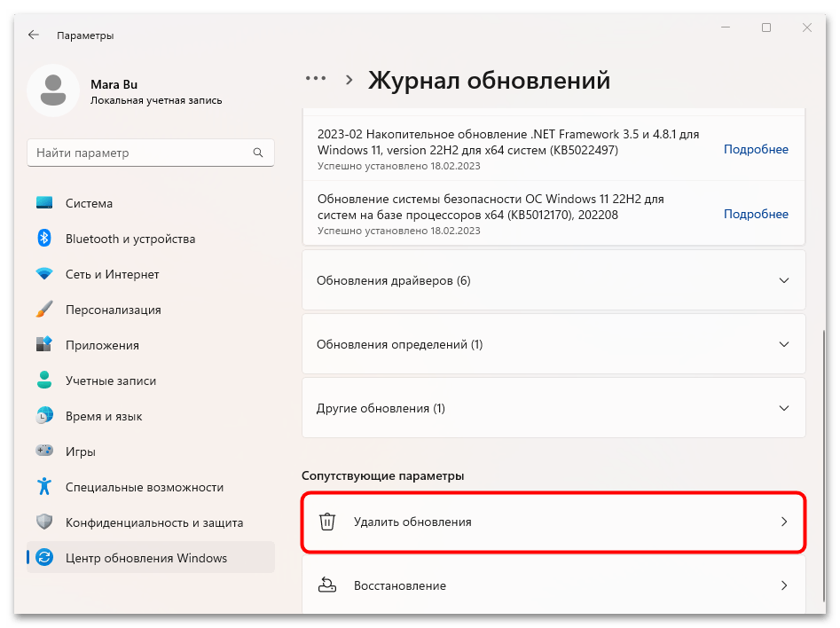Image resolution: width=840 pixels, height=628 pixels.
Task: Click Локальная учетная запись text
Action: coord(156,100)
